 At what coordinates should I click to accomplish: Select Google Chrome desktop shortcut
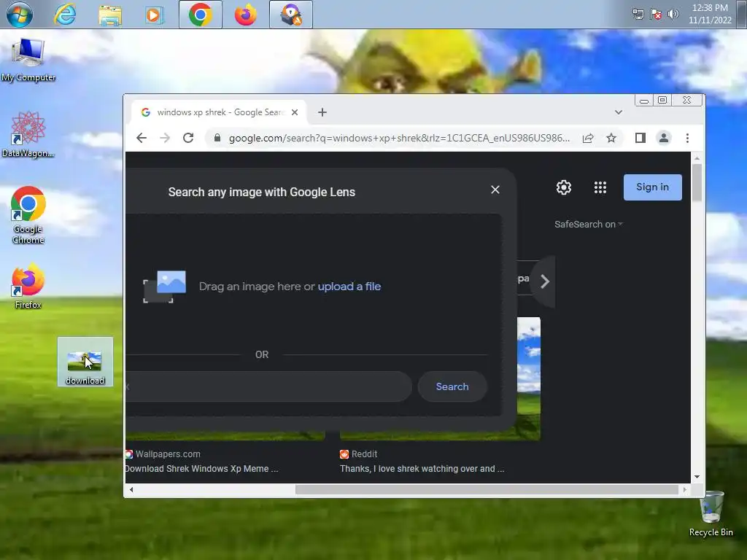click(28, 215)
